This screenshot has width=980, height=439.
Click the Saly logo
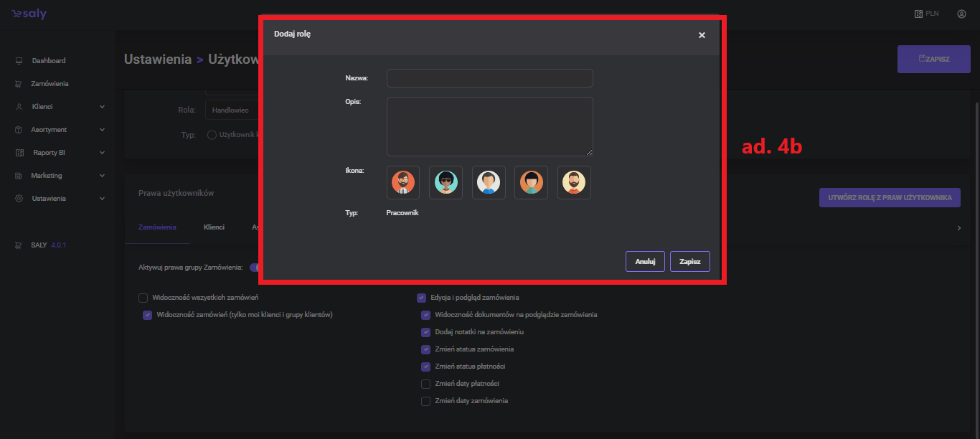pos(29,14)
